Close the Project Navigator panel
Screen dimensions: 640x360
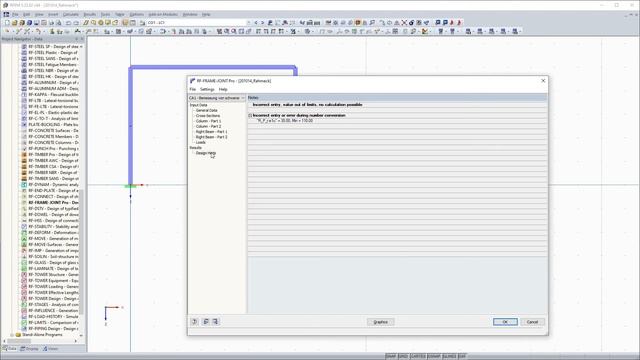coord(82,39)
